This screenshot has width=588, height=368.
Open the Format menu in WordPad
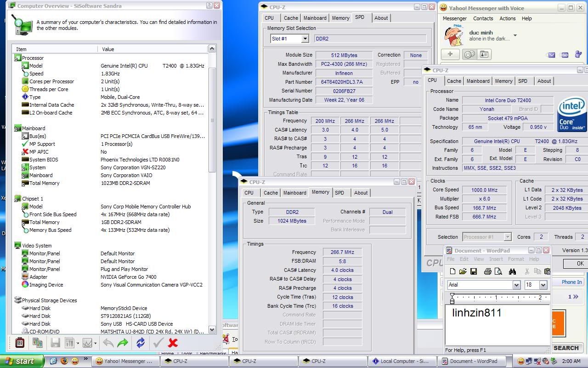[x=516, y=259]
